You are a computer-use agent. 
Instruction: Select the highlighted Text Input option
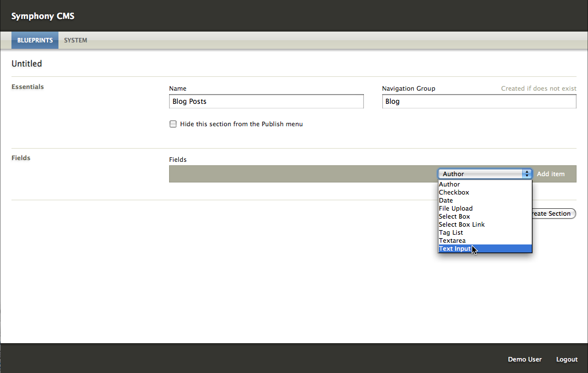pyautogui.click(x=455, y=248)
